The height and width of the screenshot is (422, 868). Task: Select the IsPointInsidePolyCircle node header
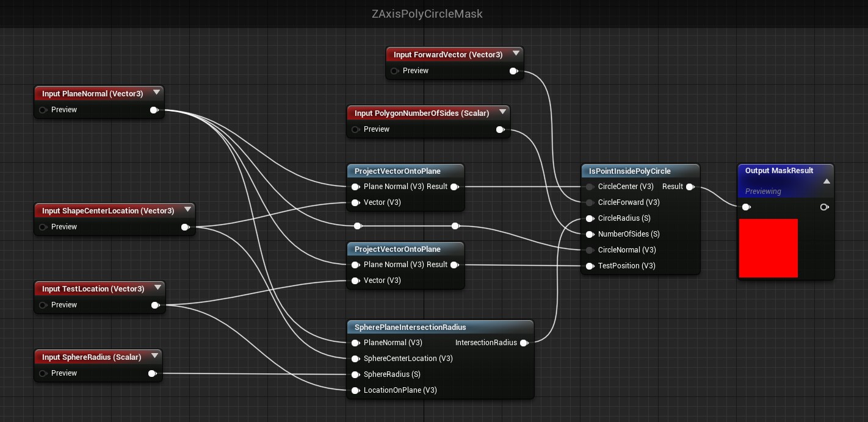[626, 171]
